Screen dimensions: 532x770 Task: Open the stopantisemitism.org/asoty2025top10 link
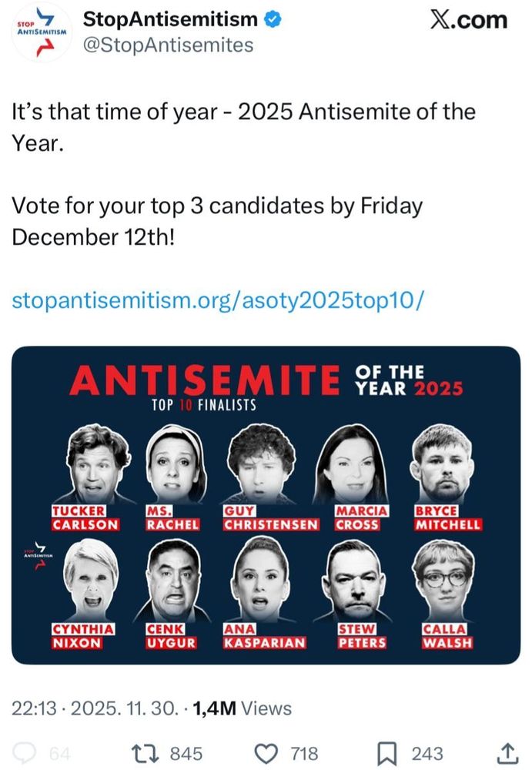(x=217, y=300)
